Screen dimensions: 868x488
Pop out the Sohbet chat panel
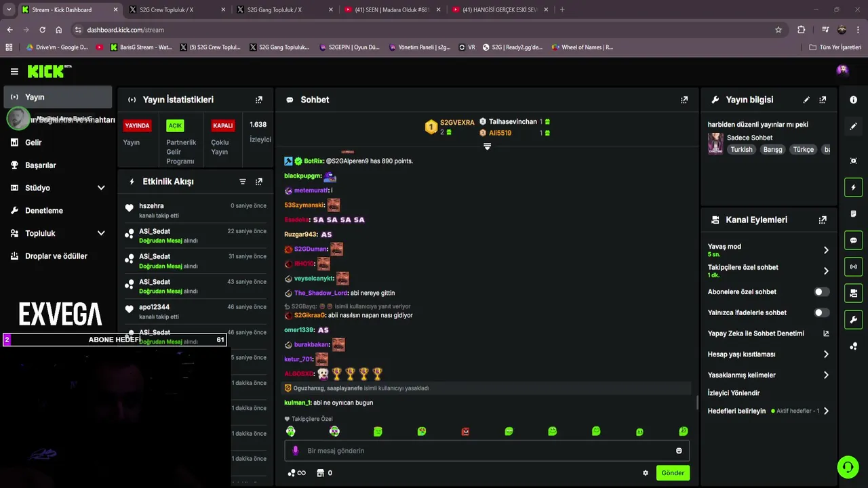684,100
